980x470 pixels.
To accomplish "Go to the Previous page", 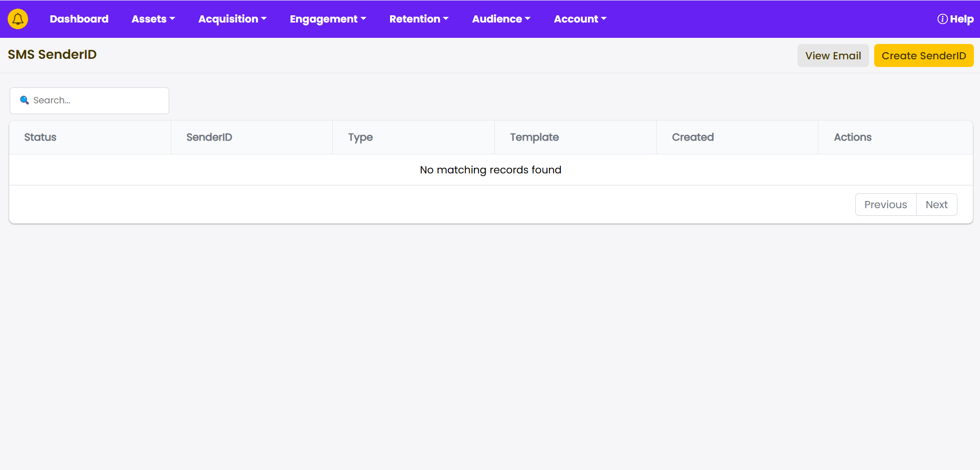I will coord(885,205).
